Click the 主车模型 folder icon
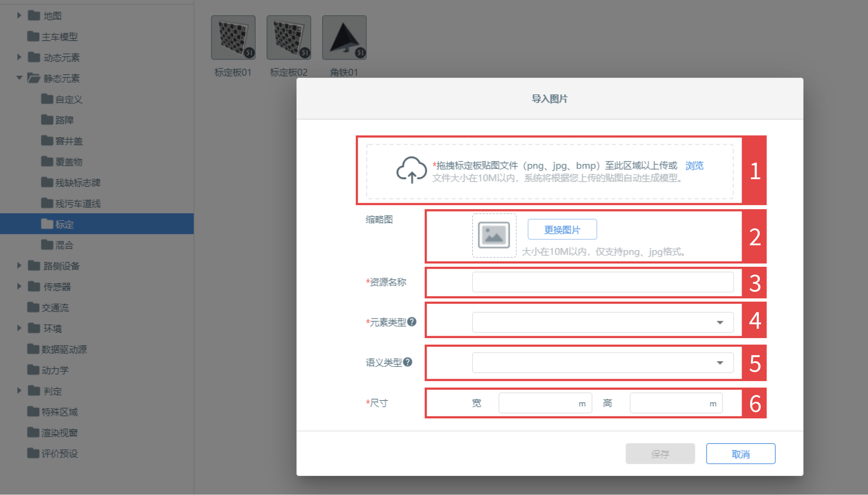 pyautogui.click(x=33, y=36)
